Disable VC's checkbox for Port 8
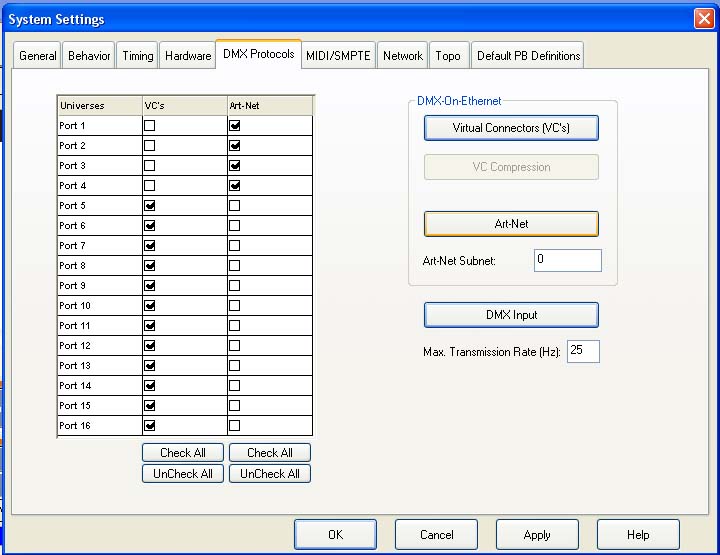The image size is (720, 555). [x=149, y=266]
